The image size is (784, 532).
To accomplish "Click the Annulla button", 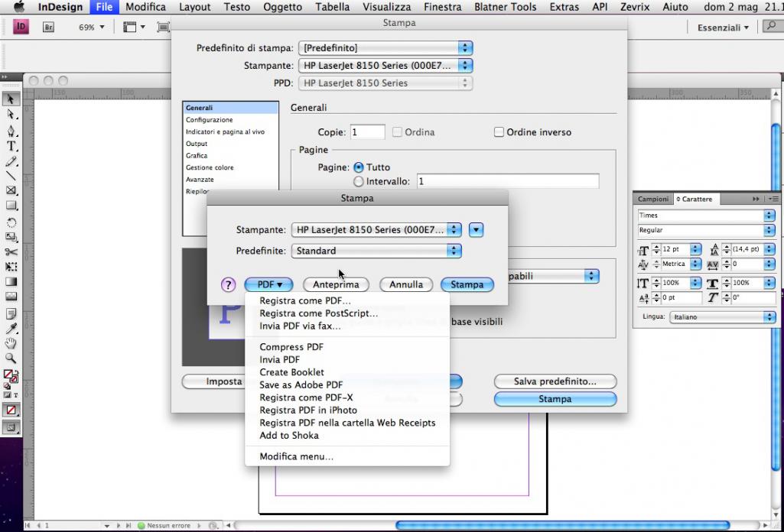I will (406, 284).
